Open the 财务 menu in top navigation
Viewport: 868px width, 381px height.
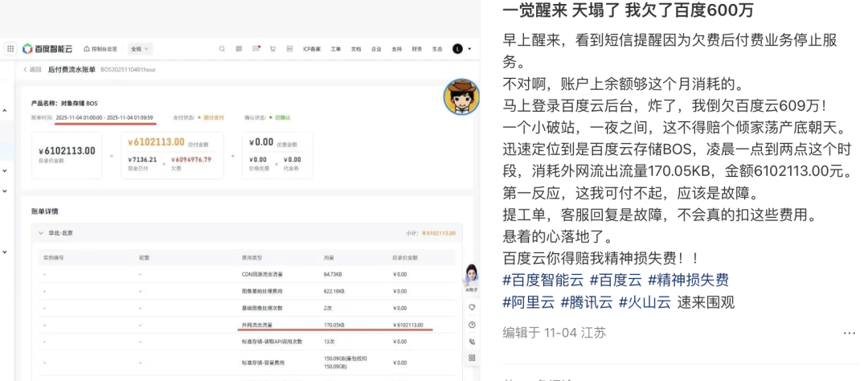point(417,49)
